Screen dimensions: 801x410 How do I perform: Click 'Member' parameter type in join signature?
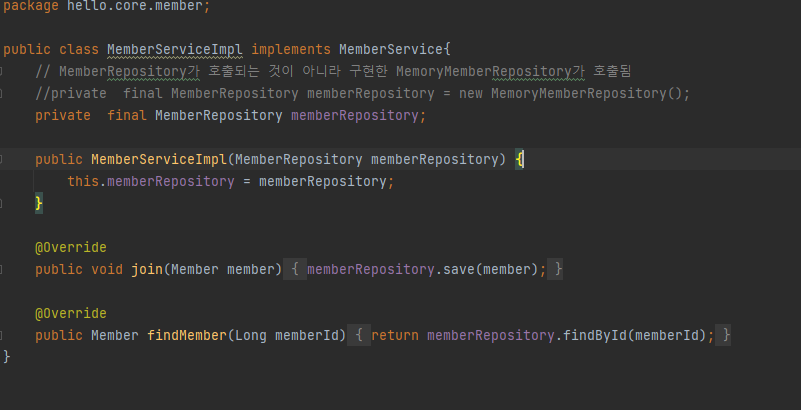coord(195,269)
